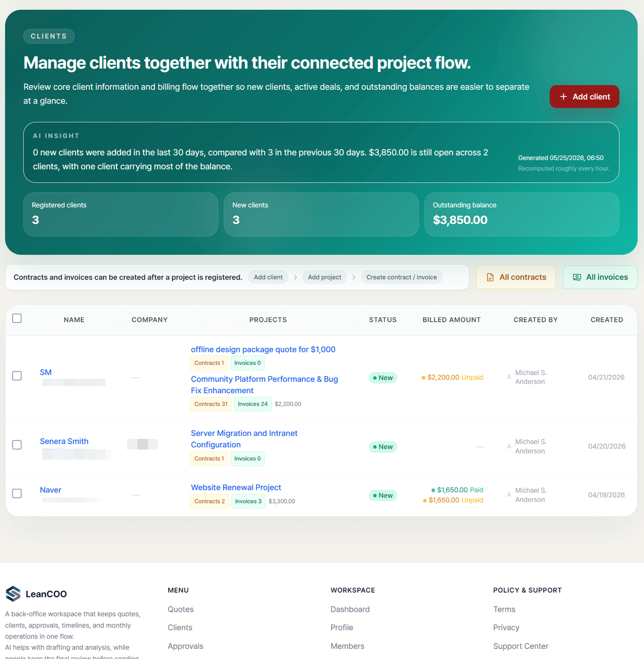Toggle the select-all checkbox in table header

(17, 318)
